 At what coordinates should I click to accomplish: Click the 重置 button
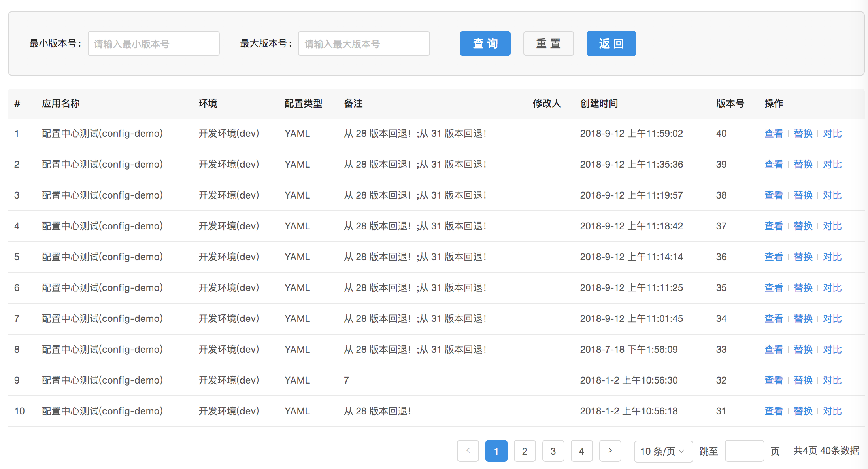[x=548, y=43]
